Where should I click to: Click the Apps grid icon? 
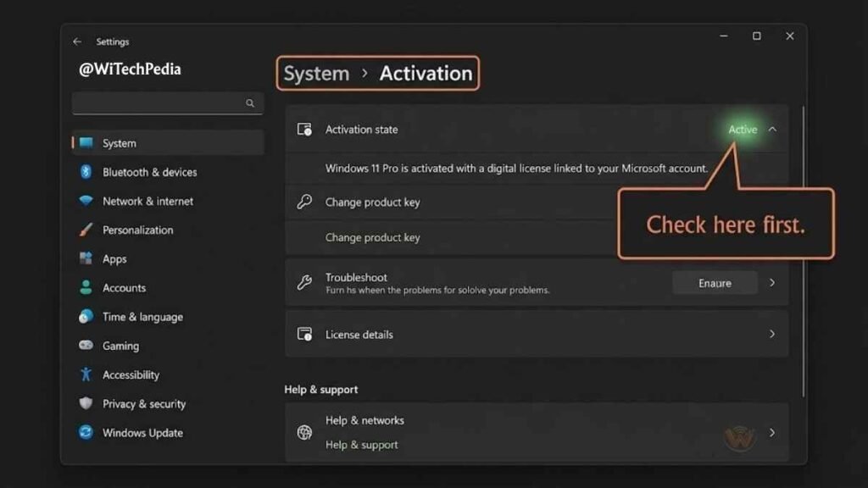(86, 258)
